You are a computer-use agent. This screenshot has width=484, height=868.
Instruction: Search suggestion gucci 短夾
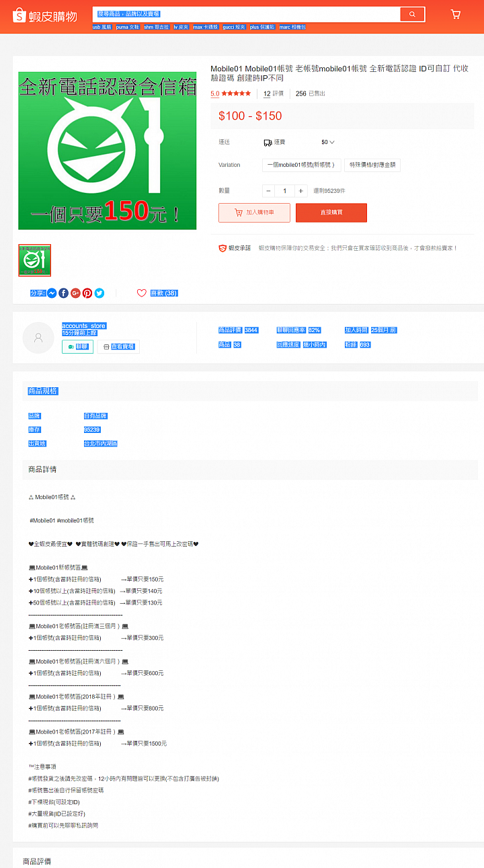(234, 28)
